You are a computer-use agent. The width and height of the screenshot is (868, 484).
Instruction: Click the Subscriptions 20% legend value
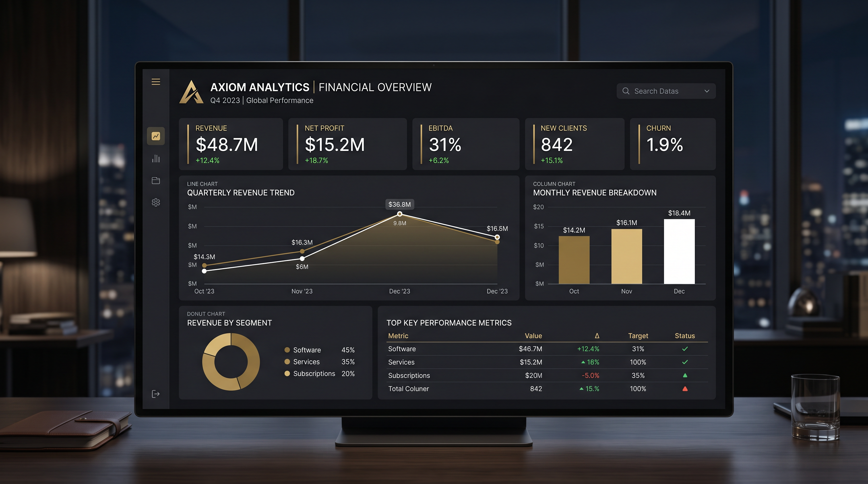(348, 373)
